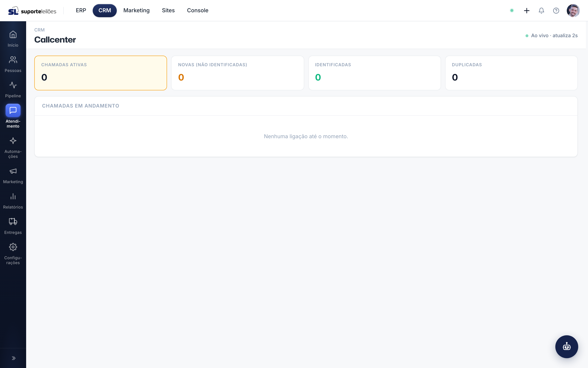
Task: Select the Novas (Não Identificadas) card
Action: pyautogui.click(x=237, y=73)
